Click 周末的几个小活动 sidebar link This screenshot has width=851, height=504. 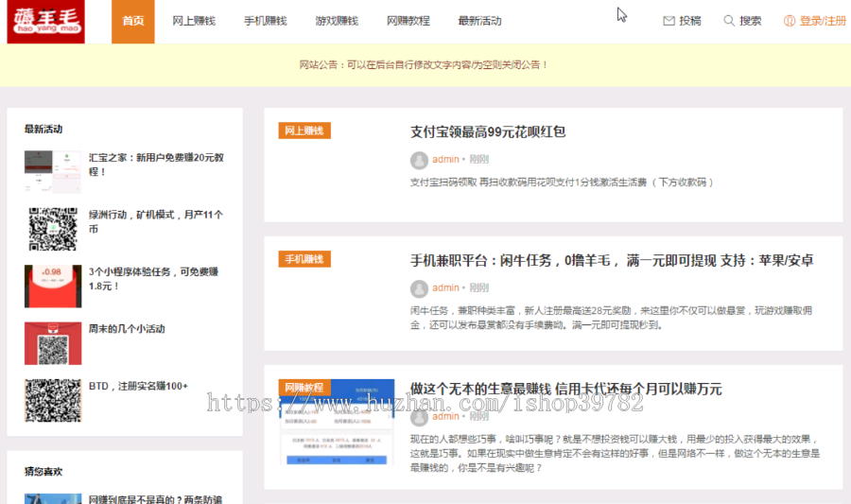pyautogui.click(x=127, y=329)
